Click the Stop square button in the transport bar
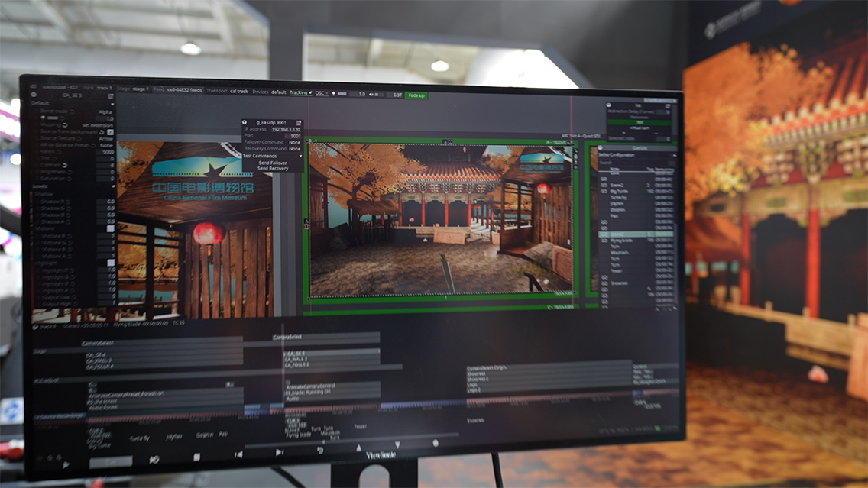 [x=196, y=457]
